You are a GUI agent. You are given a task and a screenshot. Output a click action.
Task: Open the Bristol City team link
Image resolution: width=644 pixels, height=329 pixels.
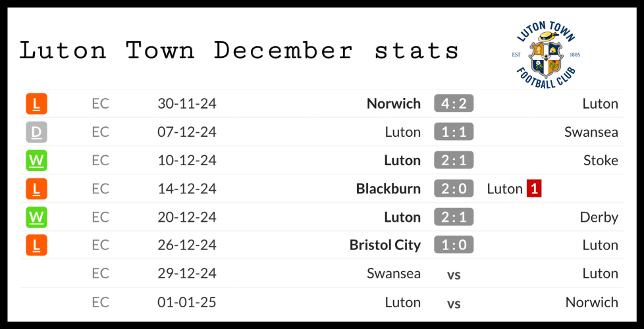pyautogui.click(x=385, y=245)
